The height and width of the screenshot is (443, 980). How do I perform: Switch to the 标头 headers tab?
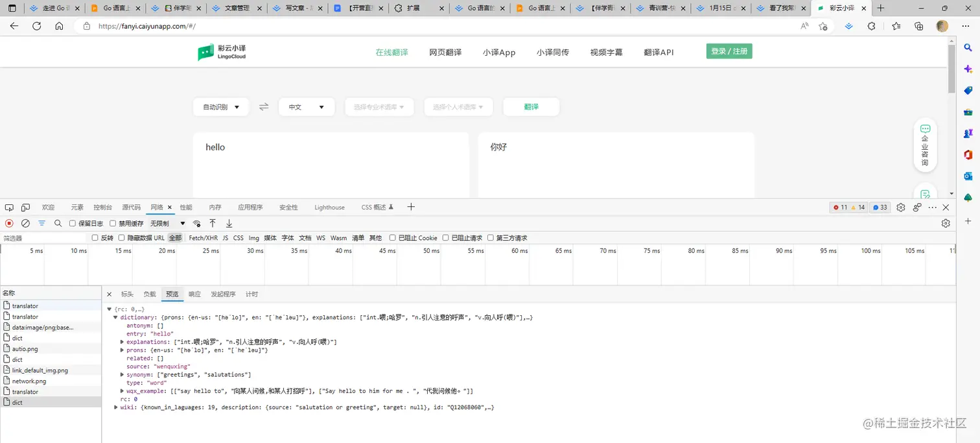point(127,294)
